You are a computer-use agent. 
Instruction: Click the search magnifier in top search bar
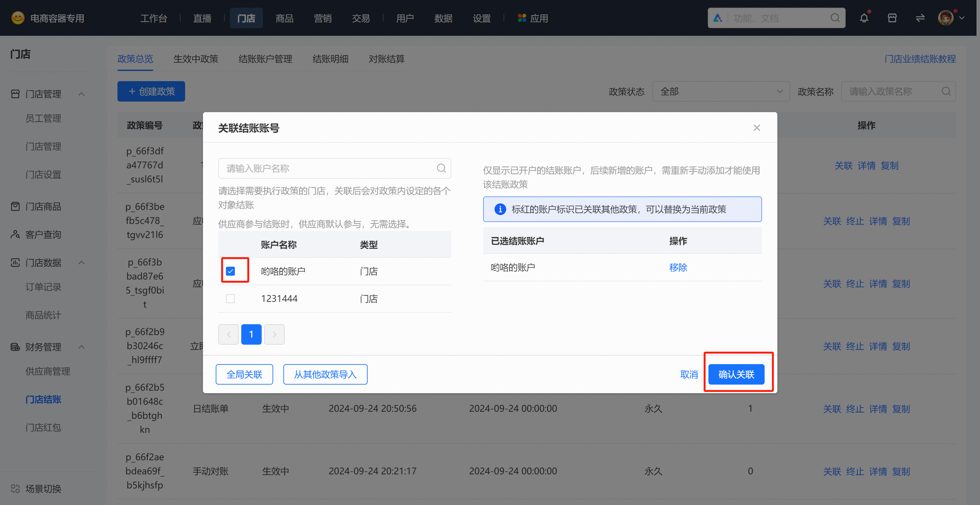(835, 18)
